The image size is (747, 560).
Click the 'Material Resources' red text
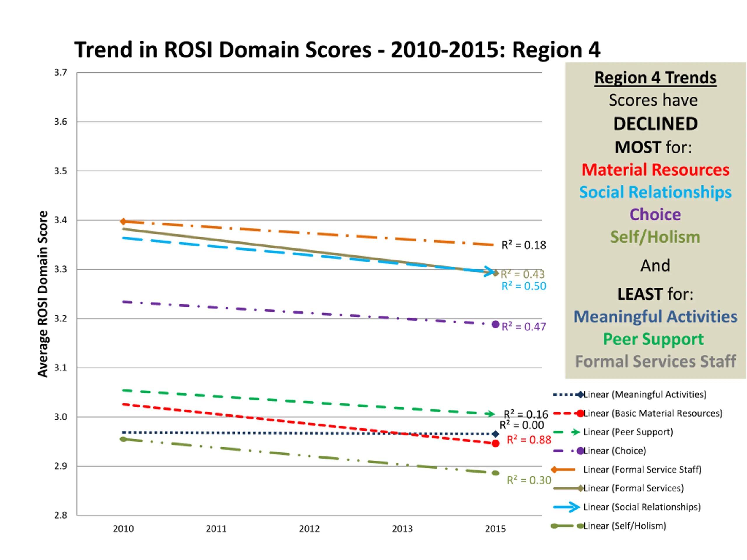point(655,169)
